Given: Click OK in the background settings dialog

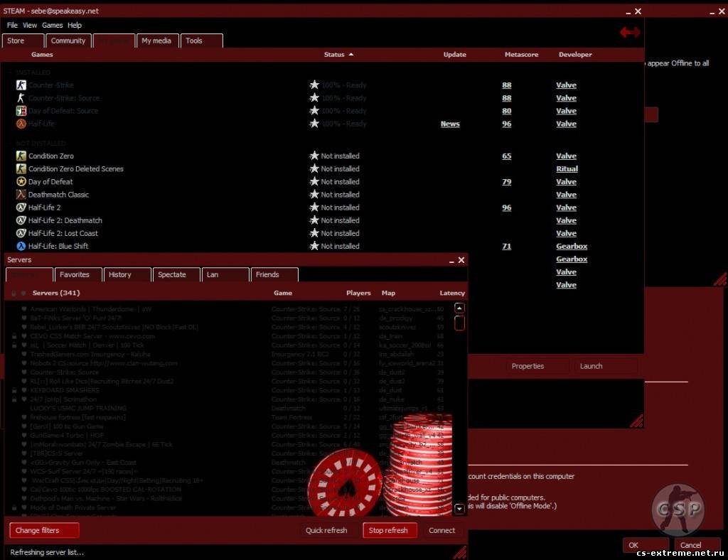Looking at the screenshot, I should (x=646, y=545).
